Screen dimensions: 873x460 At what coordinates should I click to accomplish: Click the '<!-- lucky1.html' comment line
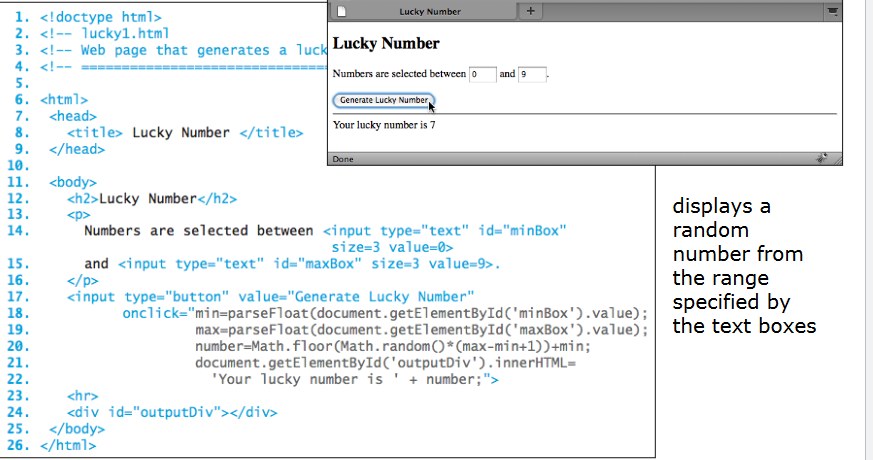[x=105, y=34]
